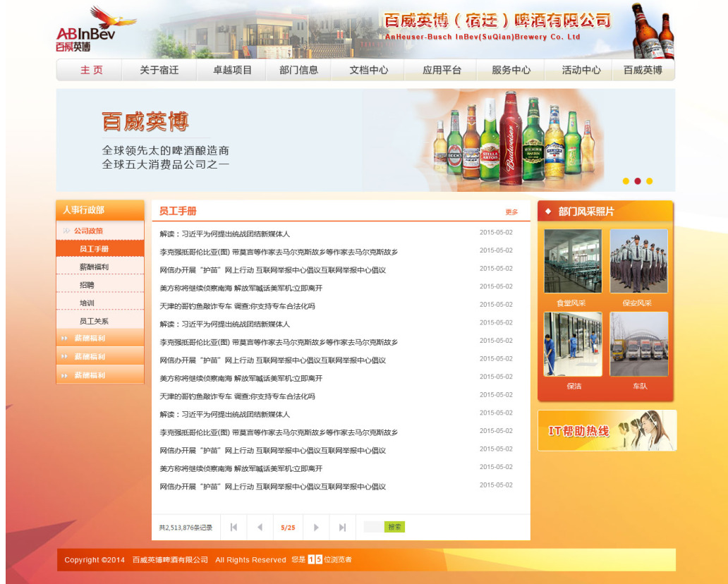Viewport: 728px width, 584px height.
Task: Open the 卓越项目 navigation tab
Action: coord(231,70)
